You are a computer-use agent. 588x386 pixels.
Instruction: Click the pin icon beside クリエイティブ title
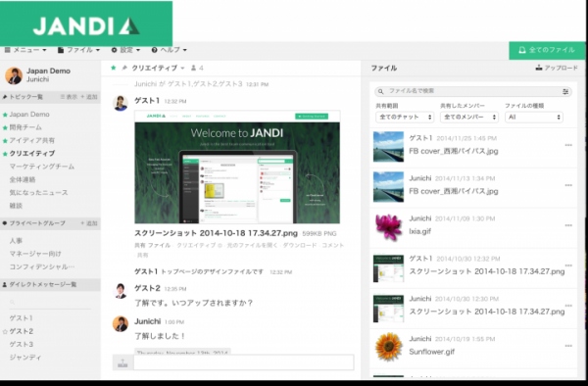coord(124,68)
